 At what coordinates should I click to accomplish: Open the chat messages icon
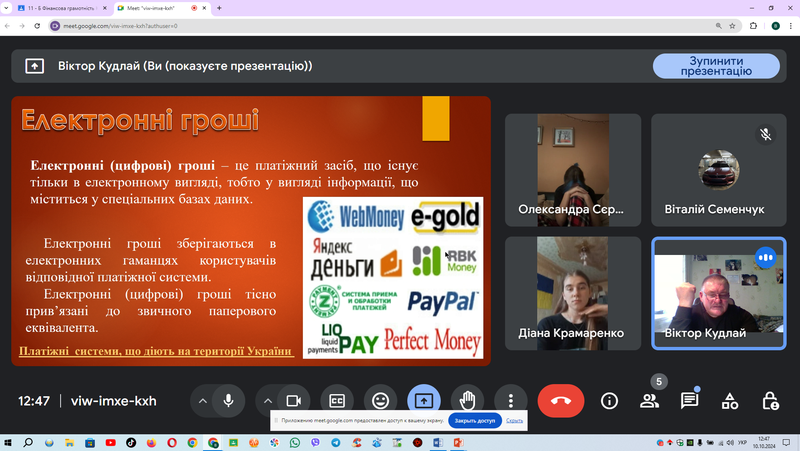click(689, 401)
